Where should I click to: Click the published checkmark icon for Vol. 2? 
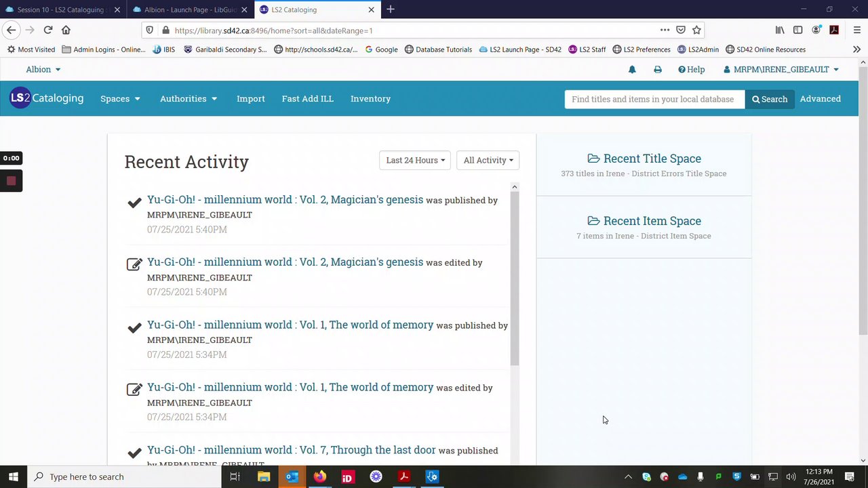pos(134,203)
